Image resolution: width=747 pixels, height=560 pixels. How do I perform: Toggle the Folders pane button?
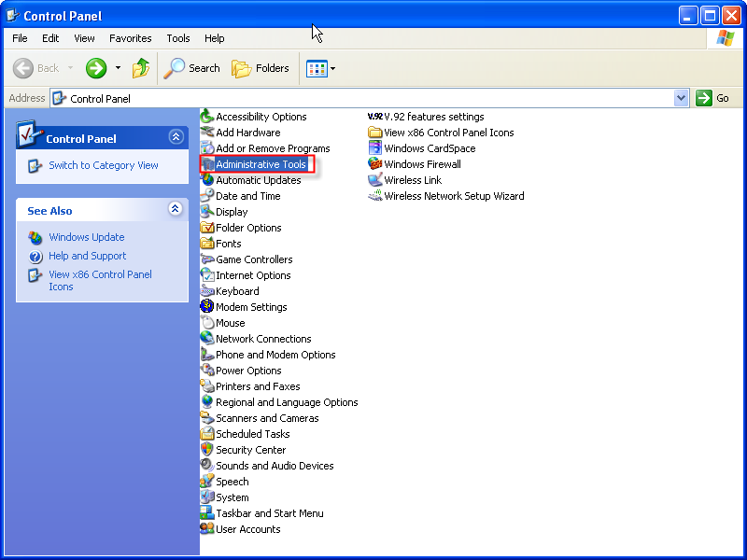click(x=261, y=68)
